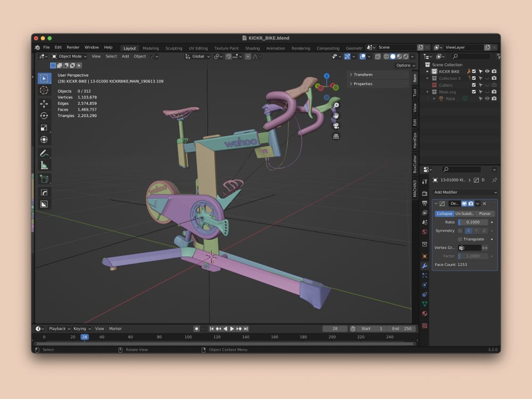The height and width of the screenshot is (399, 532).
Task: Select the Un-Subdivide decimate mode button
Action: (464, 214)
